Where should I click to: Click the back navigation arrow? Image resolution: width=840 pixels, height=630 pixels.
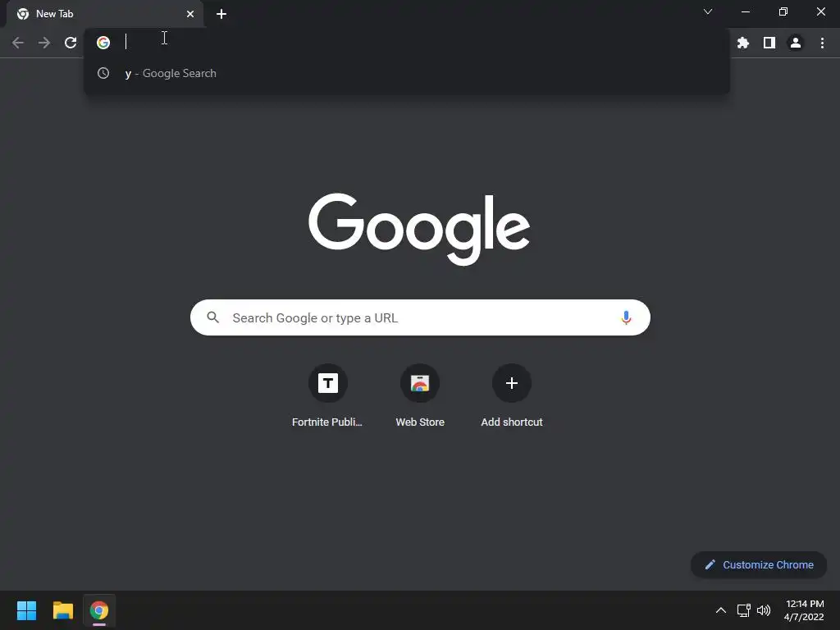(x=18, y=43)
